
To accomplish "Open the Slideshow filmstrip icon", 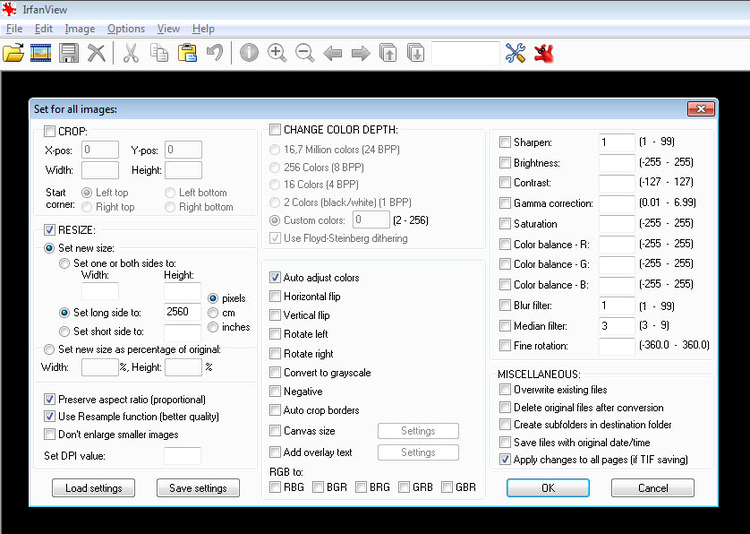I will [x=41, y=53].
